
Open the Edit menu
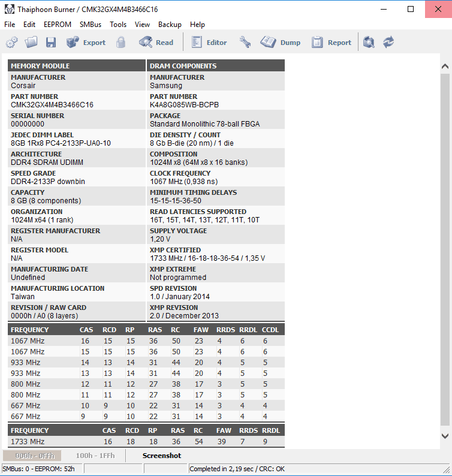(x=29, y=25)
